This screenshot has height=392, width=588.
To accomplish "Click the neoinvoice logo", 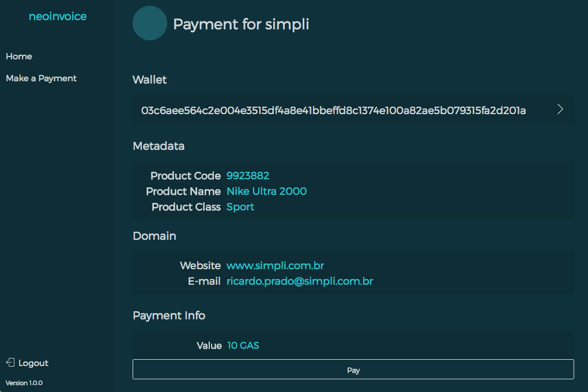I will tap(58, 16).
